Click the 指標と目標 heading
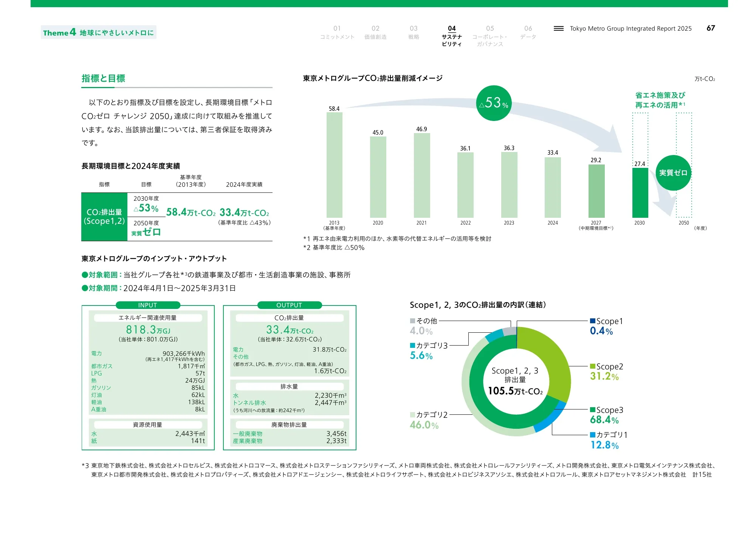 click(x=103, y=78)
